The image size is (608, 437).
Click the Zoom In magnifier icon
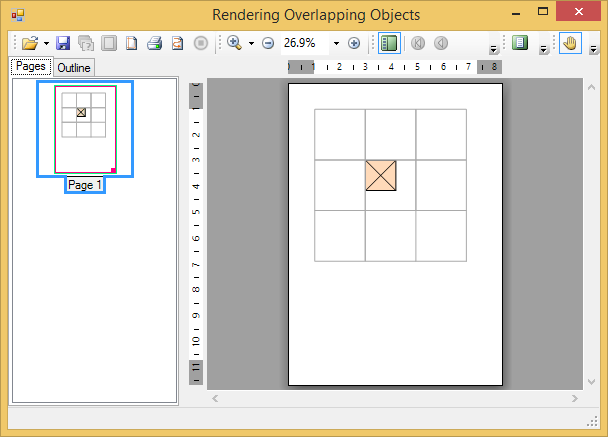pos(234,43)
